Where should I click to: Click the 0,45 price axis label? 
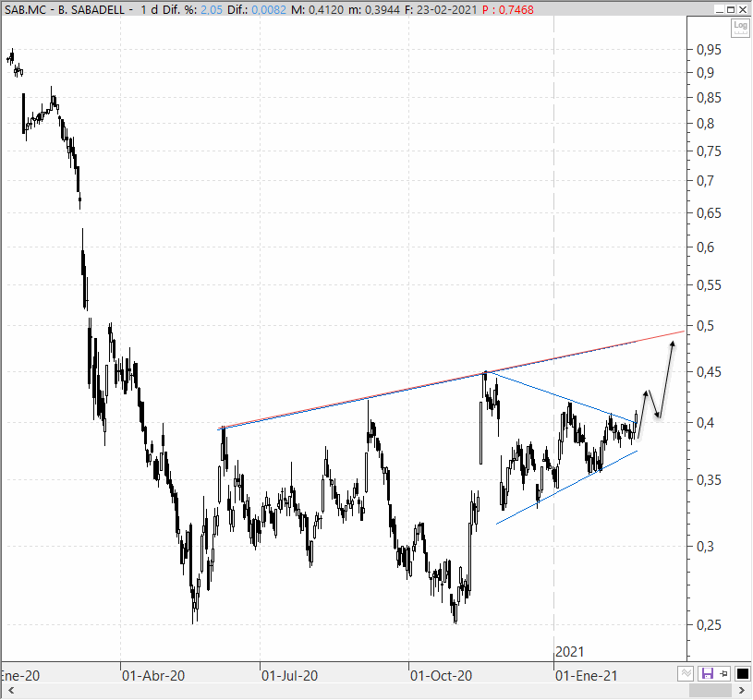709,371
